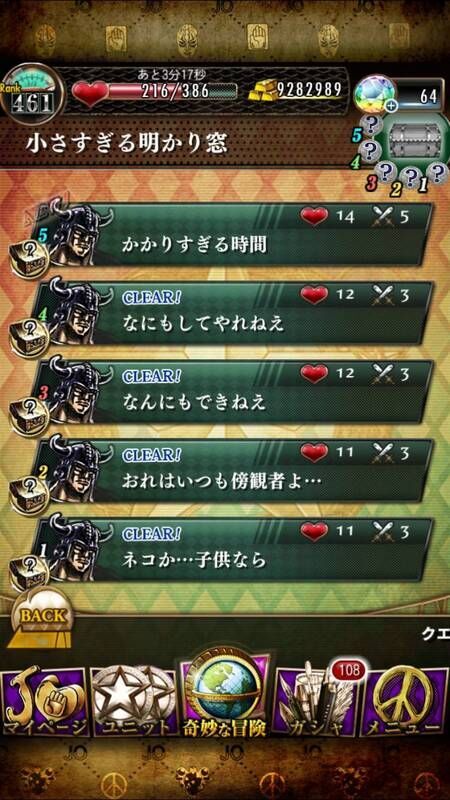450x800 pixels.
Task: Open ガシャ with the 108 badge
Action: click(316, 702)
